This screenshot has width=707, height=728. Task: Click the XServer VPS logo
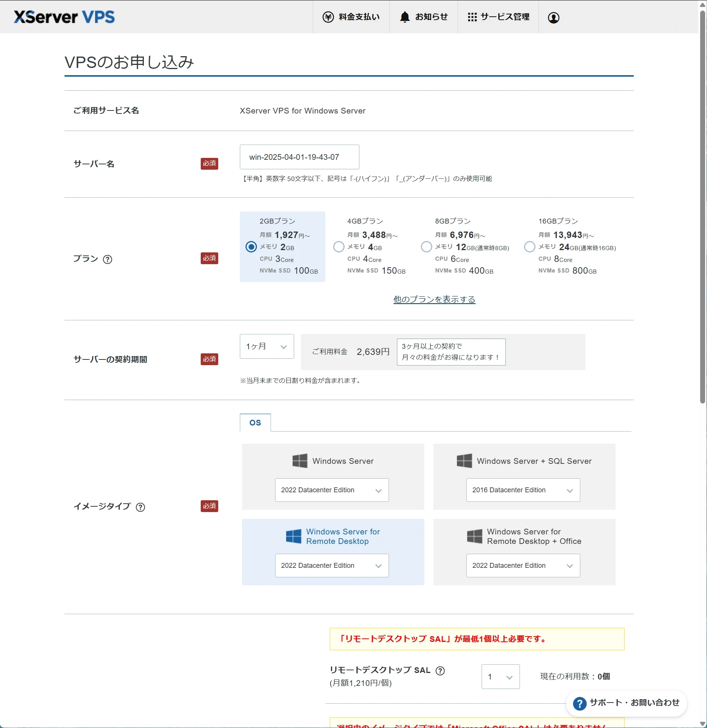64,17
